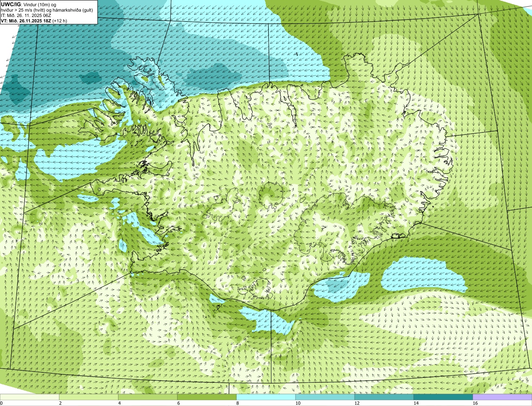The image size is (532, 406).
Task: Click the scale label "14"
Action: 416,403
